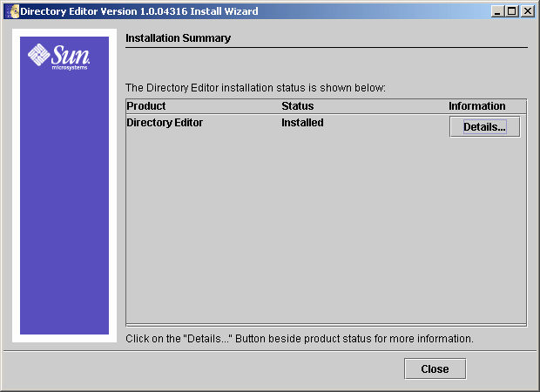The height and width of the screenshot is (392, 540).
Task: Select the Directory Editor product cell
Action: click(x=165, y=123)
